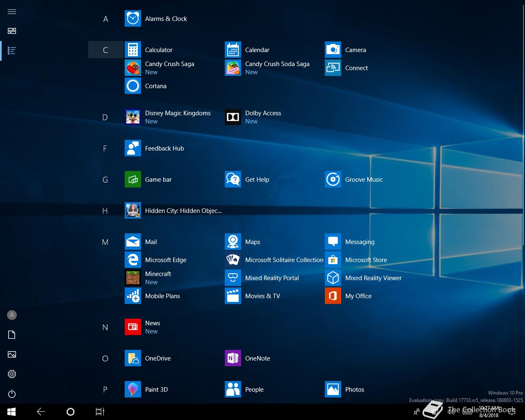Launch Candy Crush Saga
The image size is (525, 420).
[x=133, y=68]
